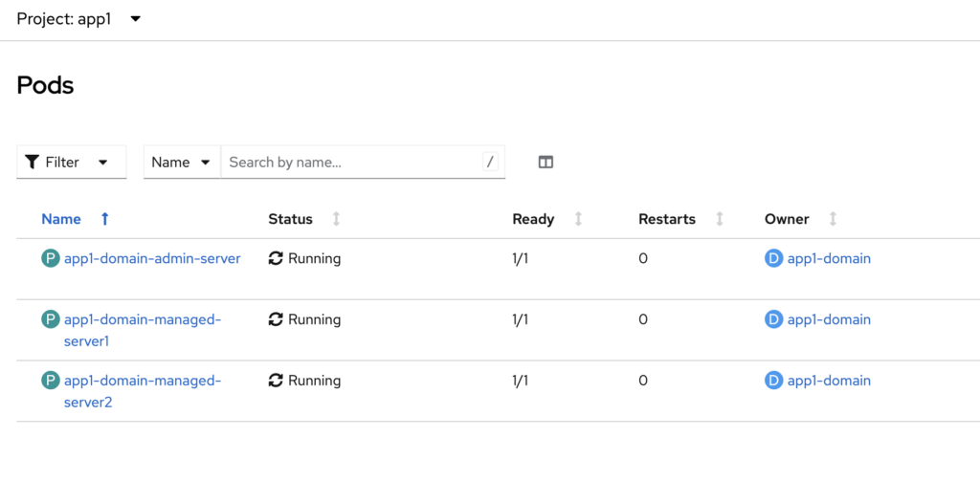Click the sort icon next to Owner
The width and height of the screenshot is (980, 481).
point(833,219)
